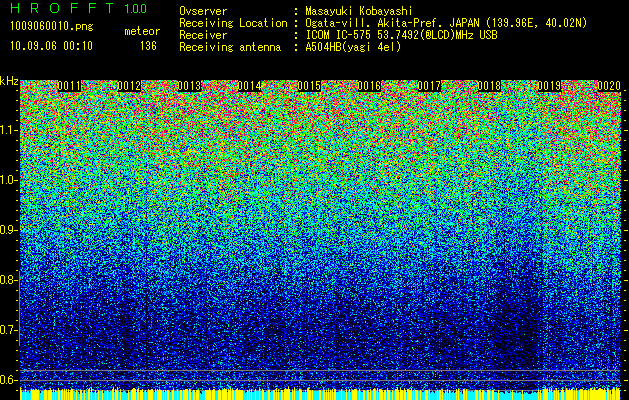Click the 0014 time marker

point(249,86)
